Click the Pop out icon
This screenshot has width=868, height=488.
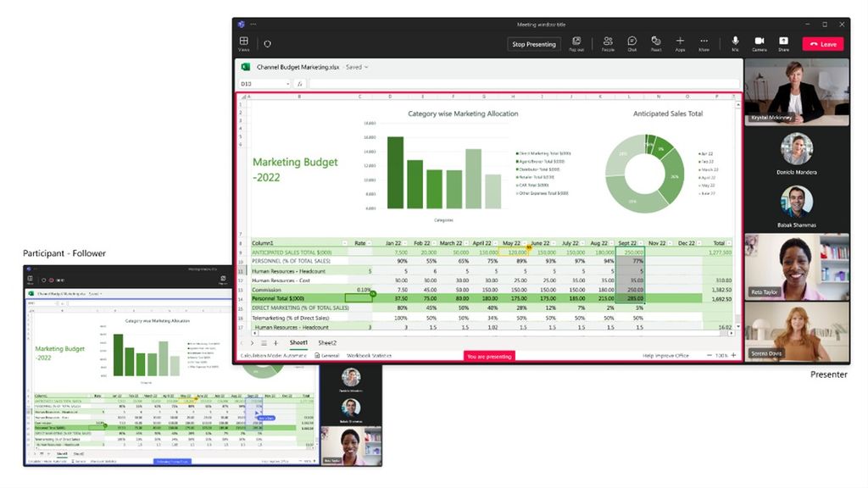576,42
